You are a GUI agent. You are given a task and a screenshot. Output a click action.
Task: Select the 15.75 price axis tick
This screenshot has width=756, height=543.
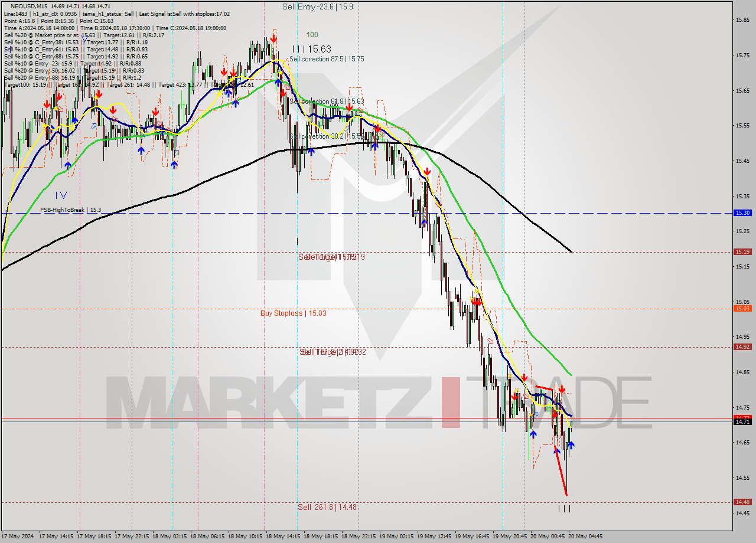point(742,55)
